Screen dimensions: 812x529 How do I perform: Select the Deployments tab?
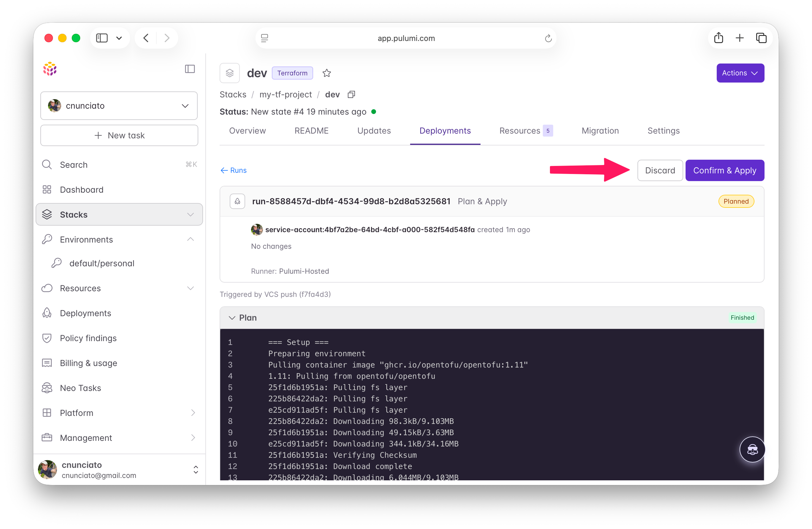[x=445, y=131]
